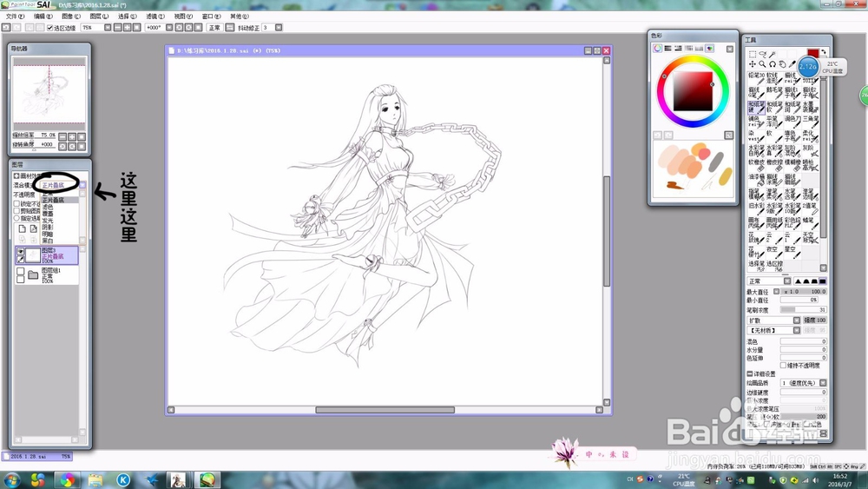The height and width of the screenshot is (489, 868).
Task: Select the magic wand tool
Action: point(773,54)
